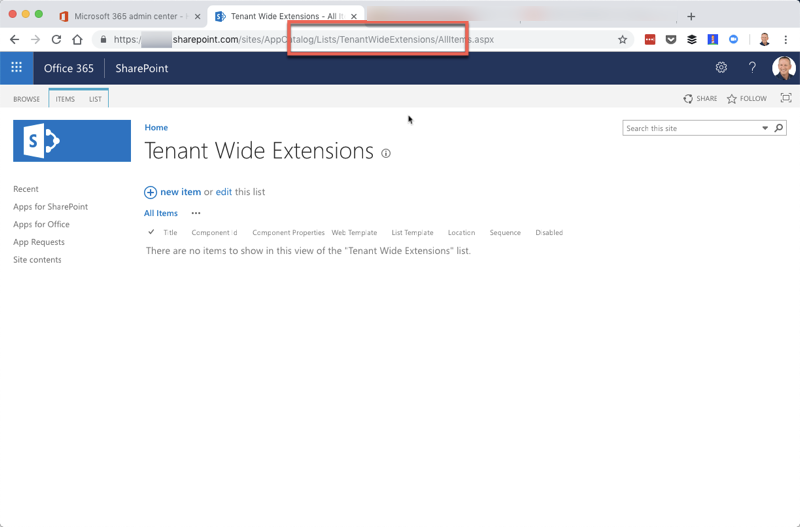800x527 pixels.
Task: Sort by the Location column
Action: tap(461, 233)
